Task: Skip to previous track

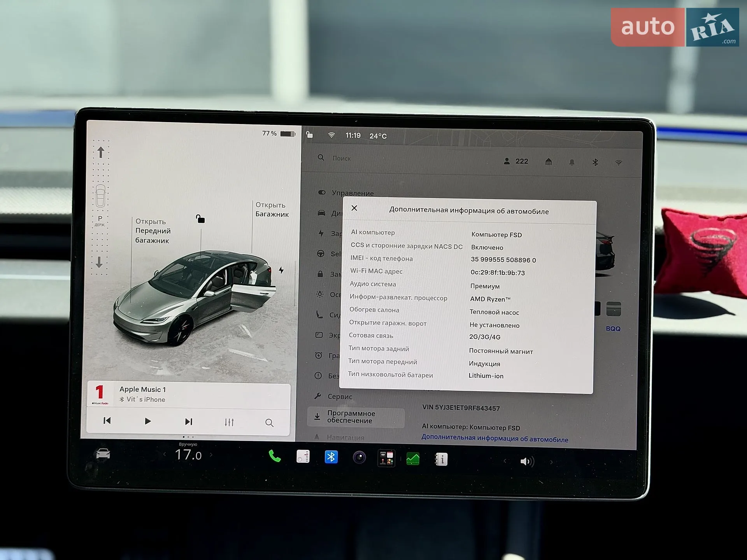Action: (107, 420)
